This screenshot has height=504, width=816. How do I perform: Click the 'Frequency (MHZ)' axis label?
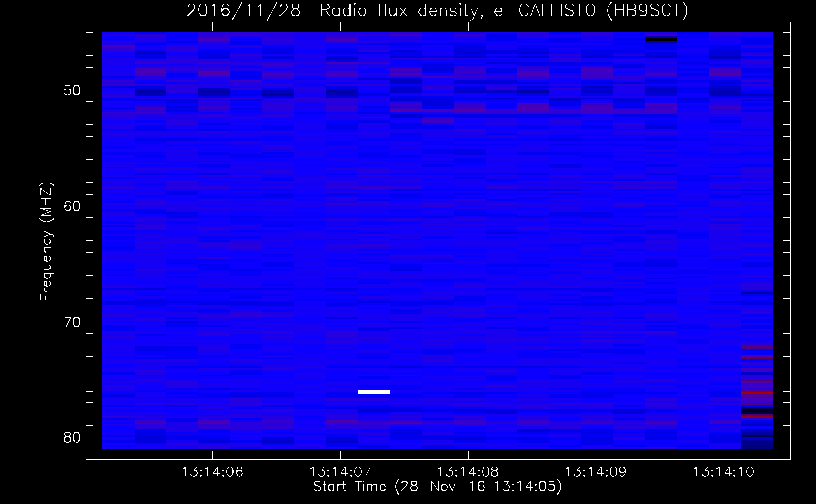coord(46,242)
